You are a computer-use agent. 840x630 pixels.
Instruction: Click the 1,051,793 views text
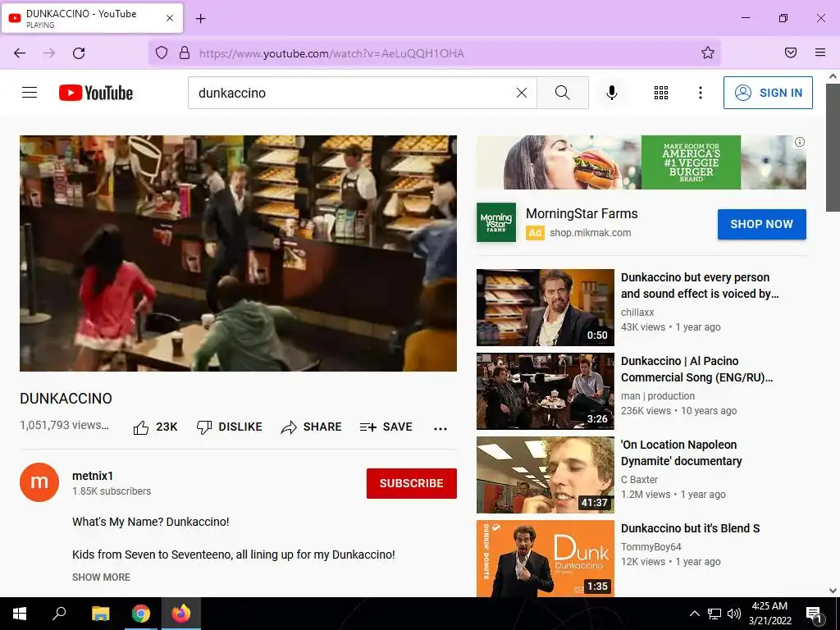[x=64, y=425]
